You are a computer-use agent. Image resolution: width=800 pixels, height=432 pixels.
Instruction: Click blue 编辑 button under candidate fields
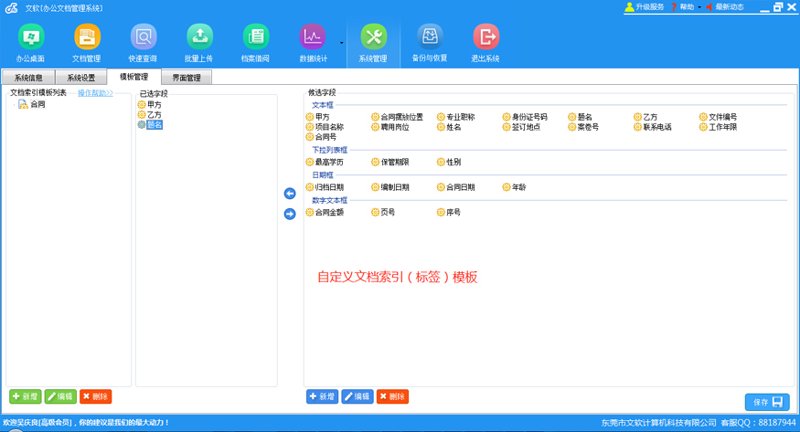point(358,396)
